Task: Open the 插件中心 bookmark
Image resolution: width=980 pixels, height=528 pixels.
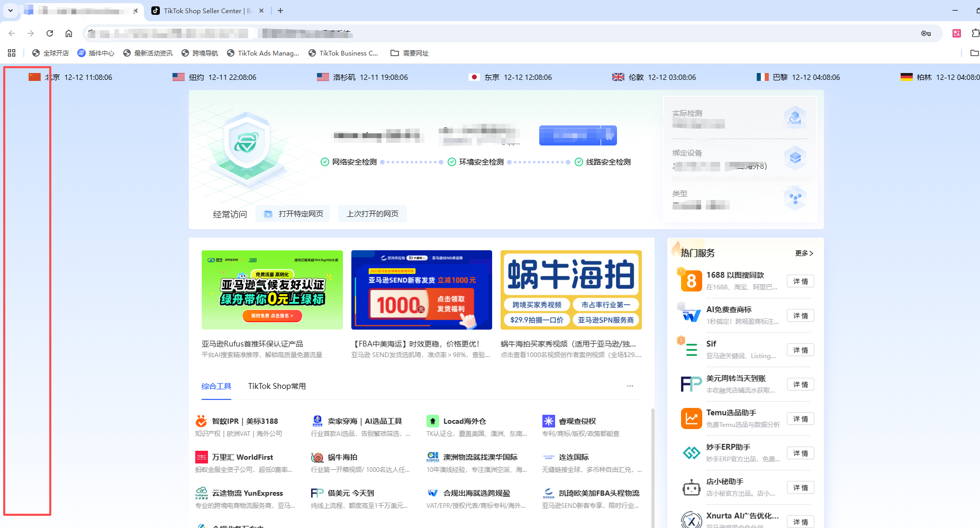Action: [96, 53]
